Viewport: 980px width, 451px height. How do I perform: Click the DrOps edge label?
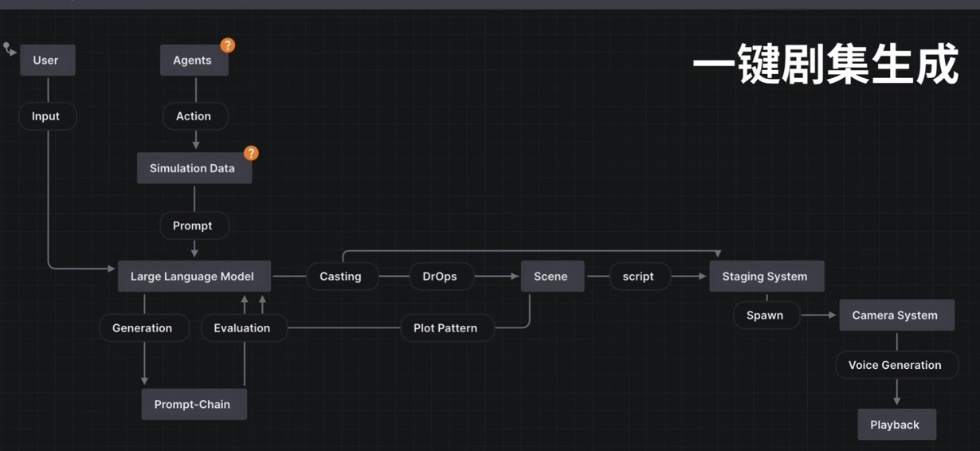click(x=441, y=276)
